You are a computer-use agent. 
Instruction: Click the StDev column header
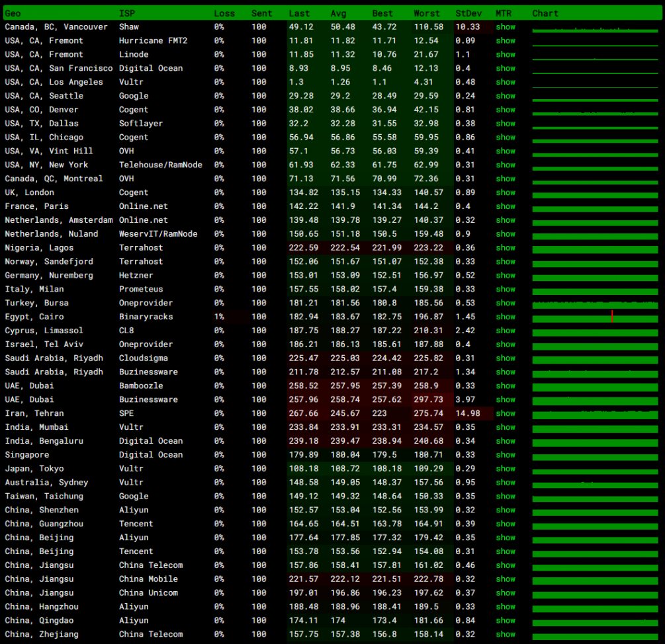[x=468, y=13]
